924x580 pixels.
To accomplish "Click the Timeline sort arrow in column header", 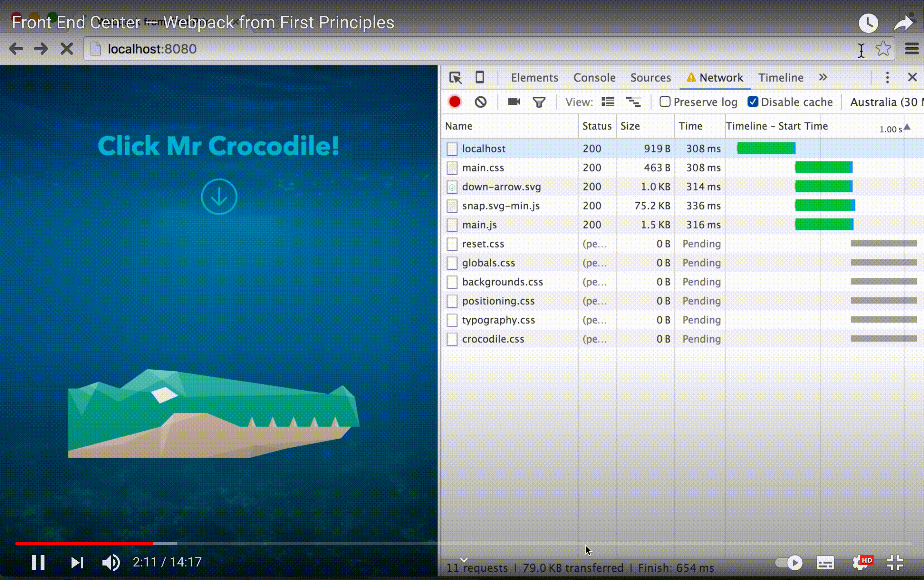I will point(907,127).
